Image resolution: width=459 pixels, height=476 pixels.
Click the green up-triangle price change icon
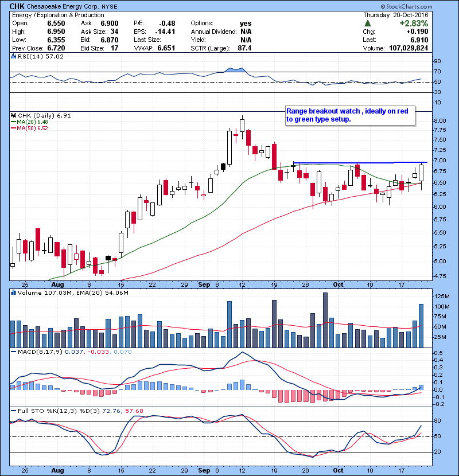point(368,24)
